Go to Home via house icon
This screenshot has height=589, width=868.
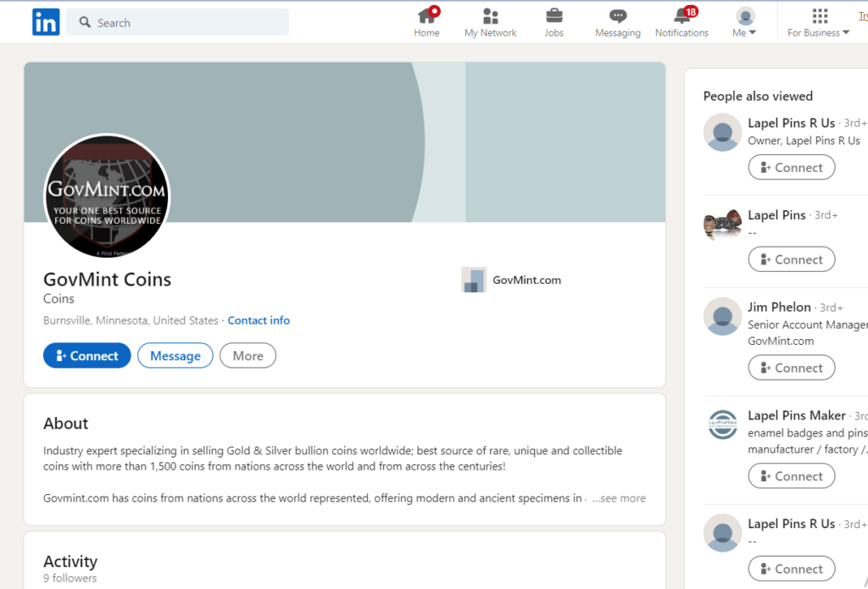tap(427, 15)
